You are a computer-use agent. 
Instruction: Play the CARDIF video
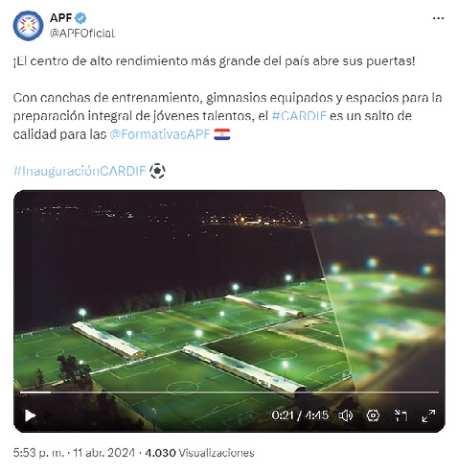click(x=30, y=415)
